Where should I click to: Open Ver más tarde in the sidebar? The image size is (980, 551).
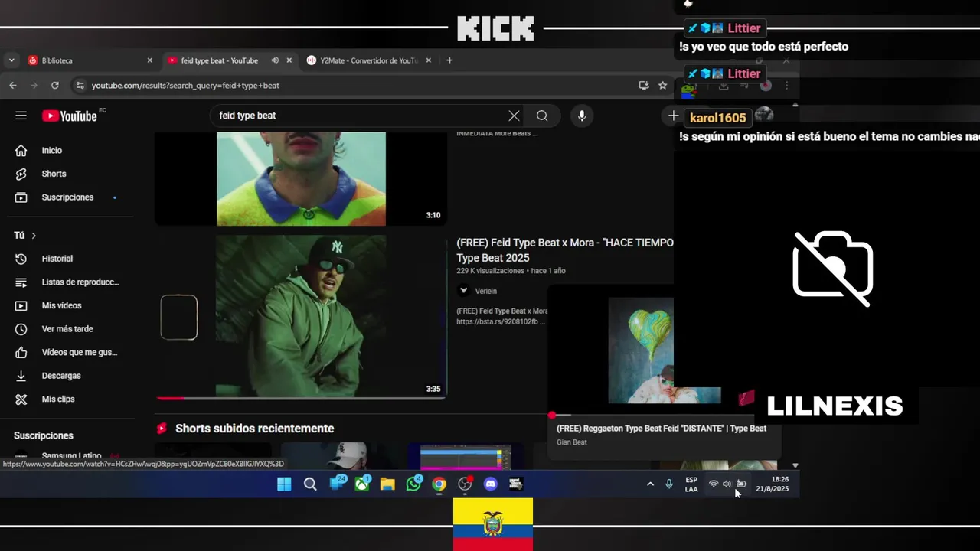(67, 329)
